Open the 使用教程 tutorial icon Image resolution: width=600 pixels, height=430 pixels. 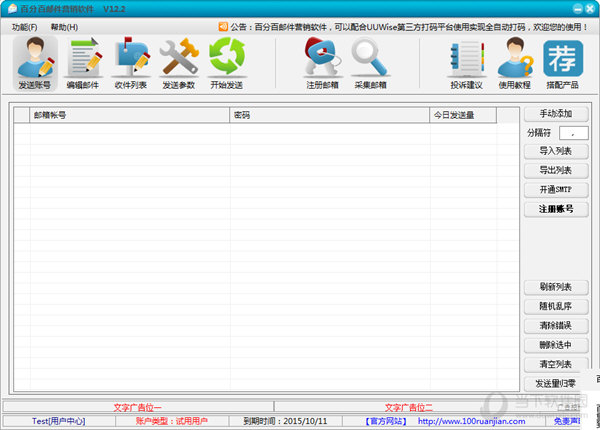point(515,62)
